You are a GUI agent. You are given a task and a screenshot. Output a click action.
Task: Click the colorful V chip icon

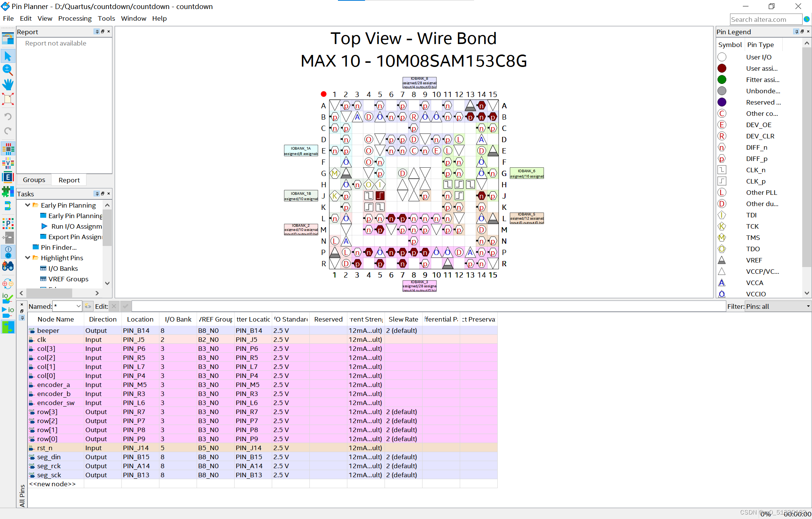pos(8,163)
